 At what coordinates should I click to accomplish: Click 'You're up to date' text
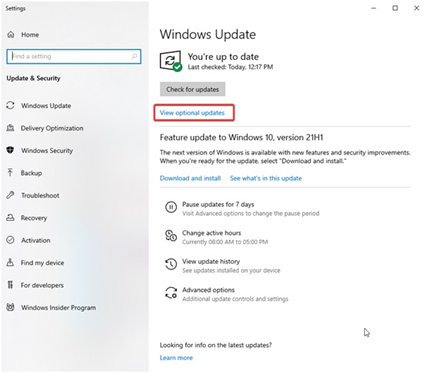tap(223, 57)
